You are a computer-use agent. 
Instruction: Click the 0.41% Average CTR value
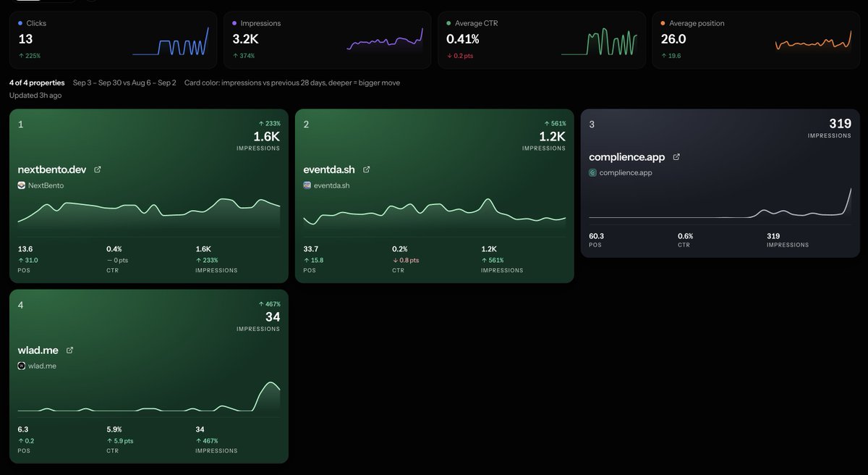pyautogui.click(x=463, y=39)
